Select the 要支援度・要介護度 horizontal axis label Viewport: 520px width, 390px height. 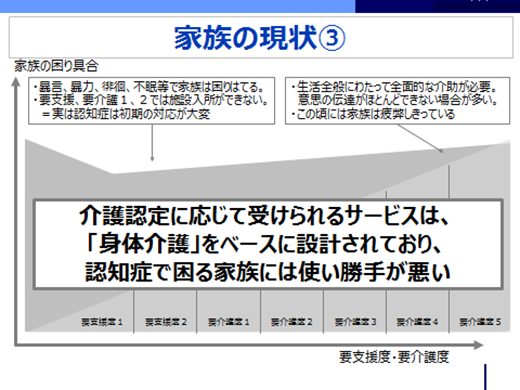[x=394, y=357]
